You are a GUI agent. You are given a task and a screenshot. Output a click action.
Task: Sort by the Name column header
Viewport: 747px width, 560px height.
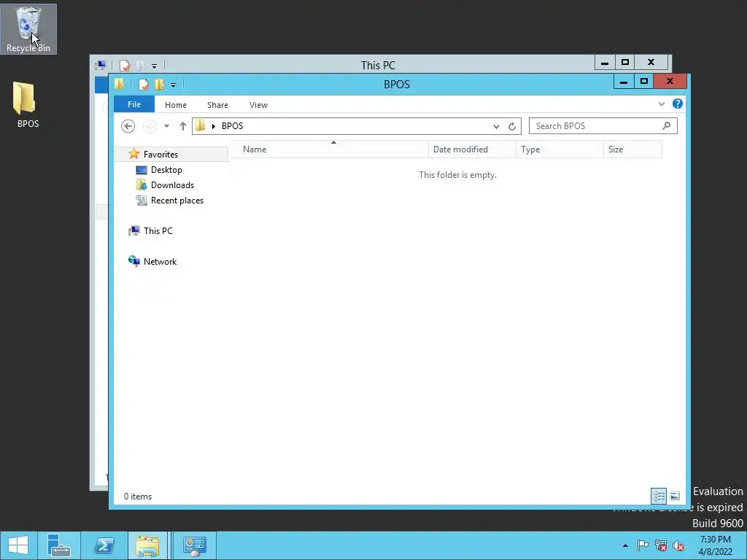[x=329, y=149]
